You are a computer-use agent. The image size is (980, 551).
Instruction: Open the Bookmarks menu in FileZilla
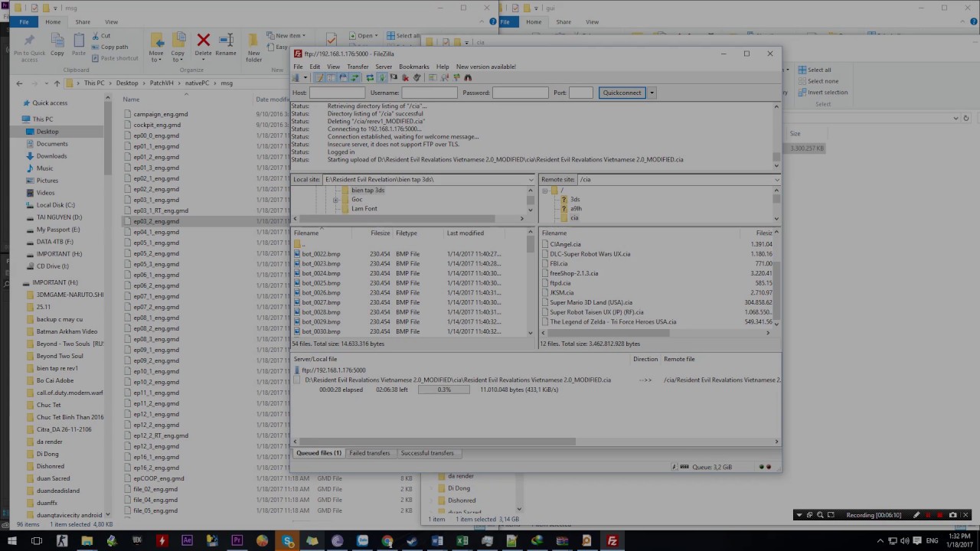click(x=413, y=67)
